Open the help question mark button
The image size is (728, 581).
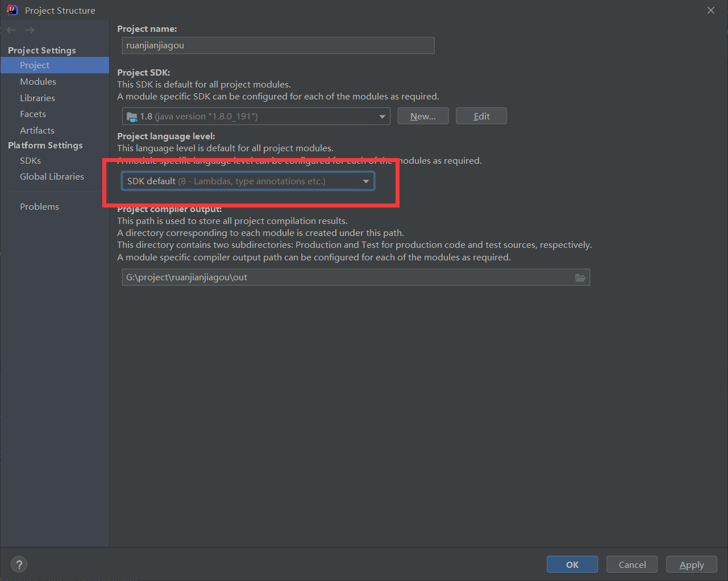coord(19,565)
